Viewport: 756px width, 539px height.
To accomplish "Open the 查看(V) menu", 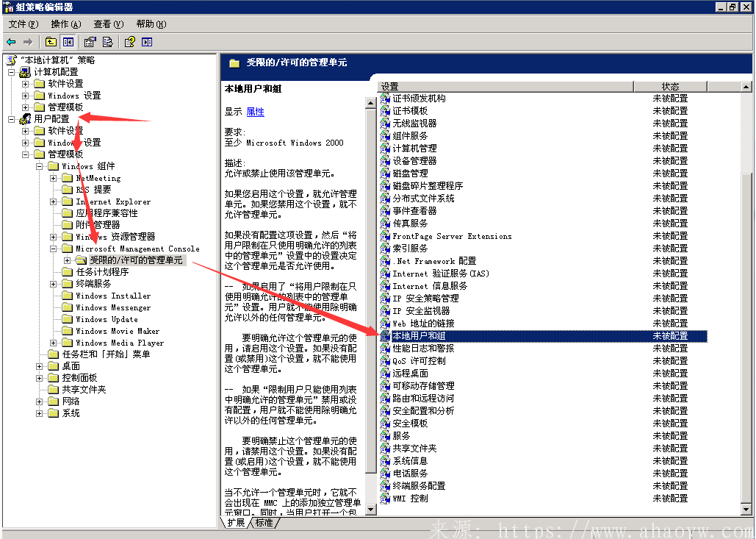I will pyautogui.click(x=109, y=24).
